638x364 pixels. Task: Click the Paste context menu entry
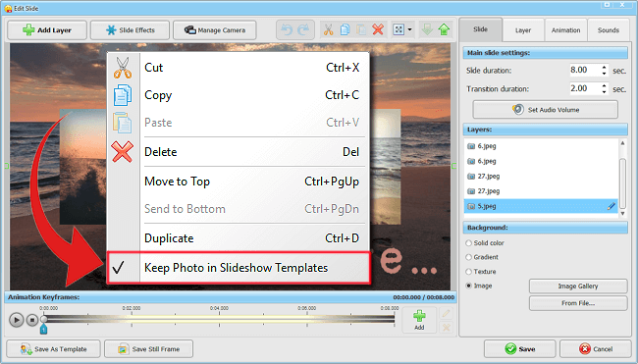pyautogui.click(x=239, y=123)
